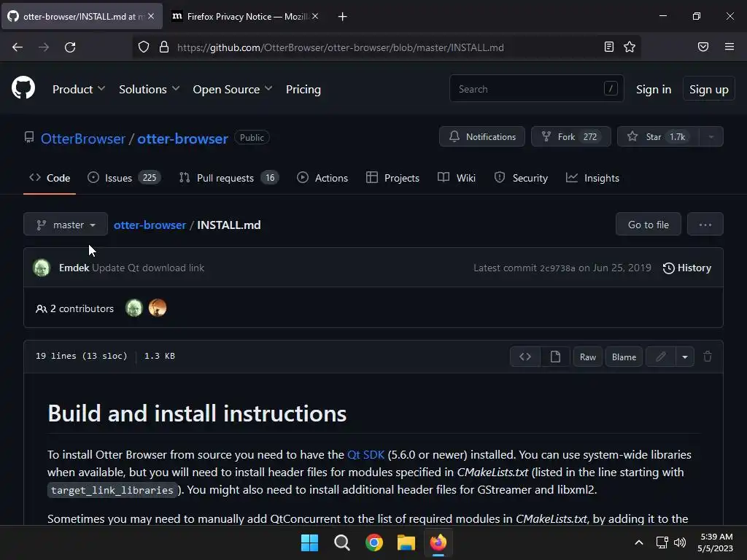Open the Projects tab
Viewport: 747px width, 560px height.
[x=393, y=178]
